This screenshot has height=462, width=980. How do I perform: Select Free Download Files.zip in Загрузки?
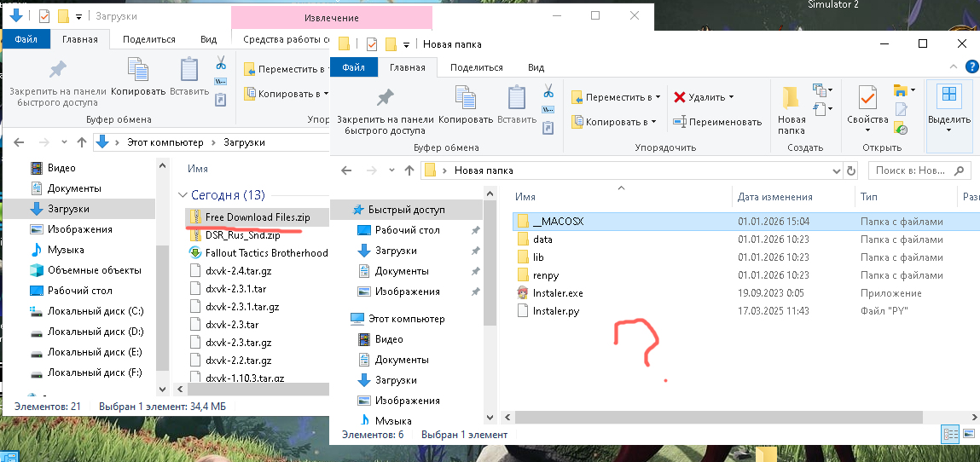(x=257, y=217)
